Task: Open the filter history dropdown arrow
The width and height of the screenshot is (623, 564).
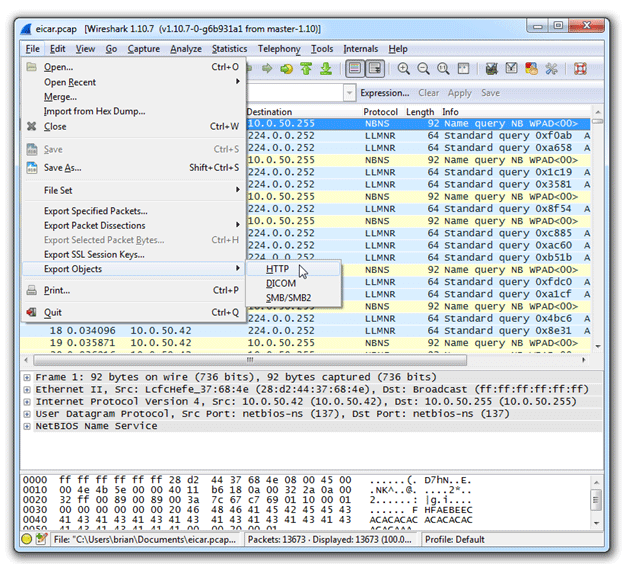Action: click(349, 93)
